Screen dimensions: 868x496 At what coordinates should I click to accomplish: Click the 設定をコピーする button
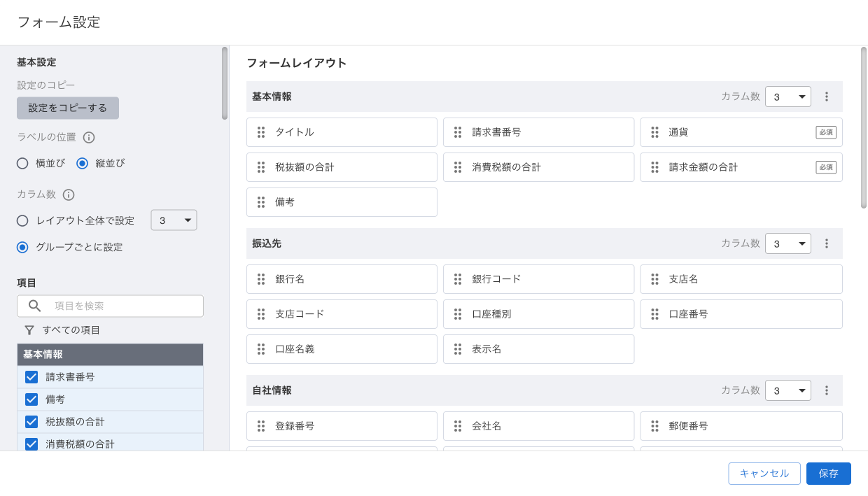click(x=68, y=108)
